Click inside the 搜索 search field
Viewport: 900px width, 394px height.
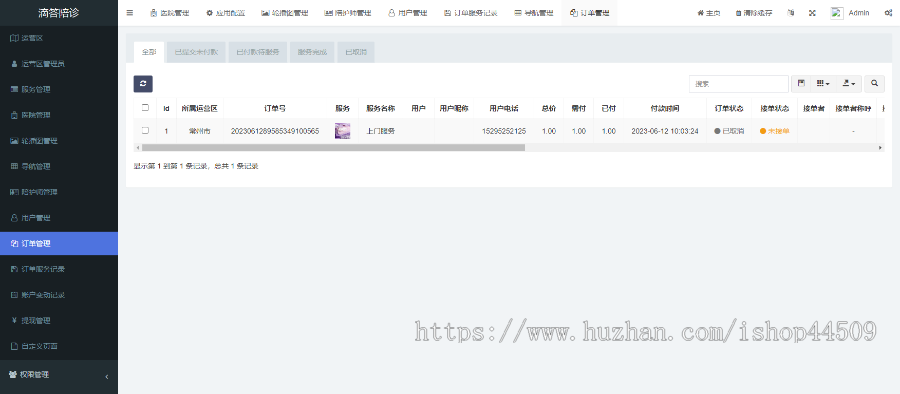click(x=739, y=83)
